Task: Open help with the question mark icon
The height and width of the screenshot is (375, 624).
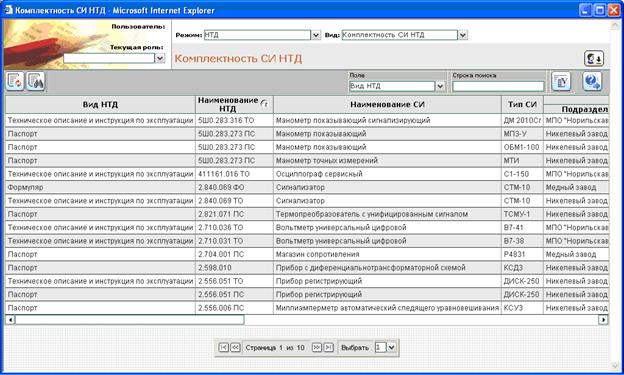Action: 592,82
